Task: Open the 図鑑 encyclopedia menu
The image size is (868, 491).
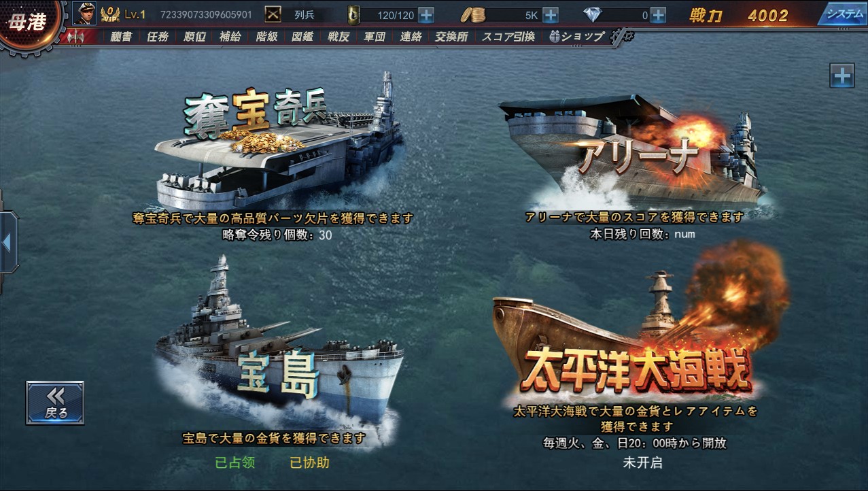Action: pos(302,37)
